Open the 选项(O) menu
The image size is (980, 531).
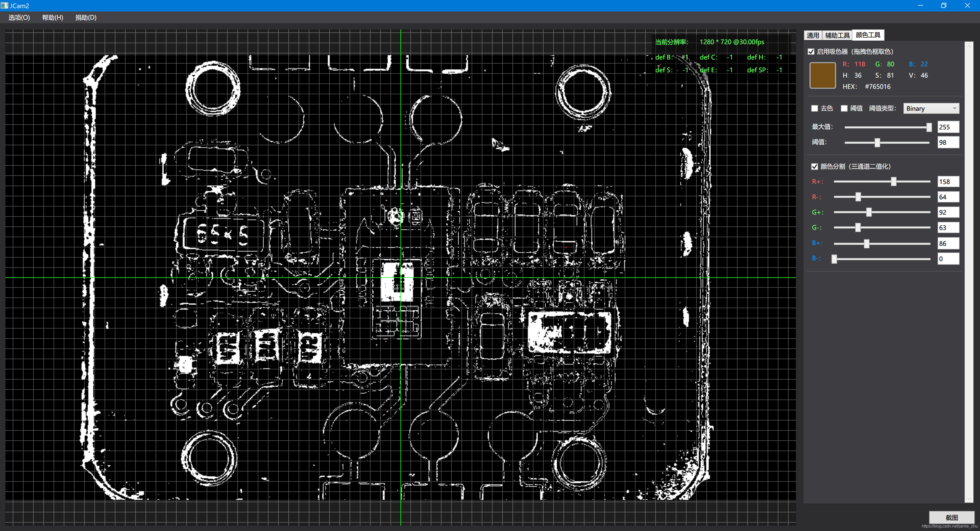coord(19,18)
